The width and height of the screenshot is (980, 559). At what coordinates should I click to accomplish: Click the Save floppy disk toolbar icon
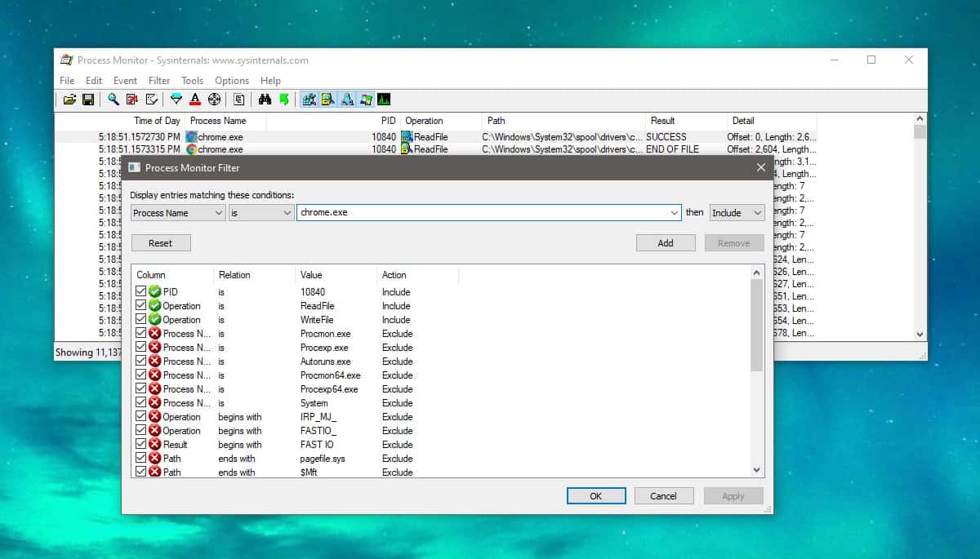(87, 100)
